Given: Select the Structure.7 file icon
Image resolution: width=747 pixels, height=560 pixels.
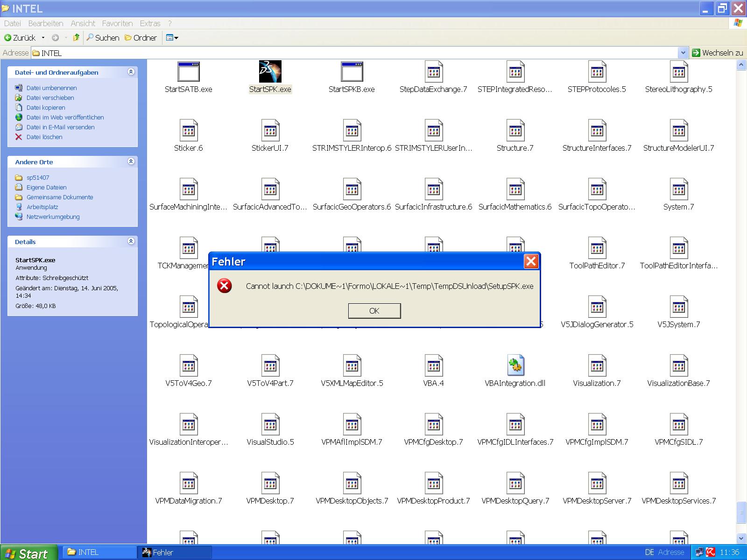Looking at the screenshot, I should pos(515,131).
